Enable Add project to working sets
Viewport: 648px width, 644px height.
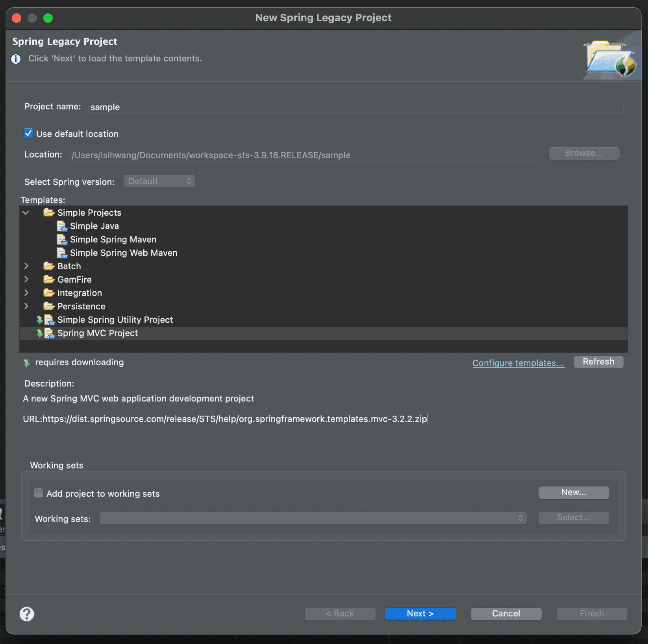pos(39,493)
